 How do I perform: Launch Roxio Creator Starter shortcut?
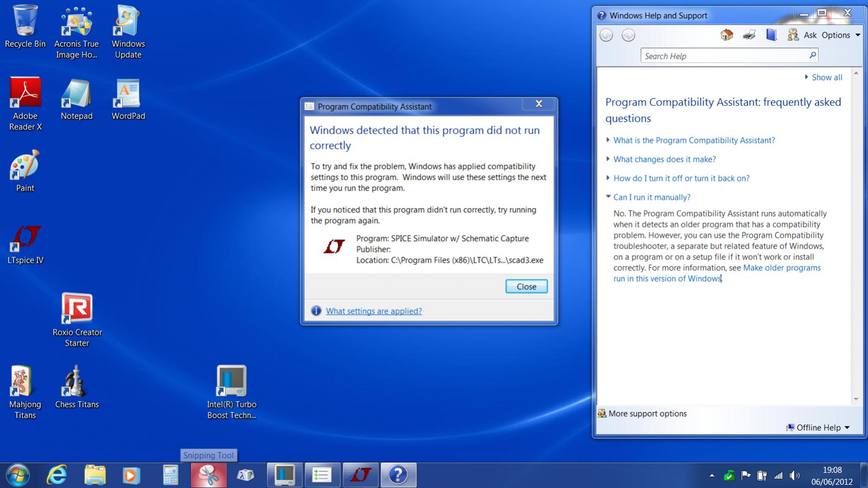click(x=77, y=320)
